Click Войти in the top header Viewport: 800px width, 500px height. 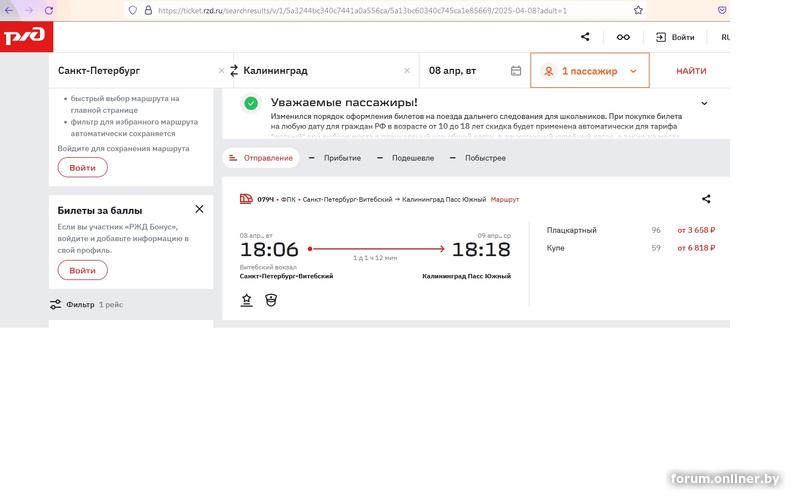[x=675, y=37]
